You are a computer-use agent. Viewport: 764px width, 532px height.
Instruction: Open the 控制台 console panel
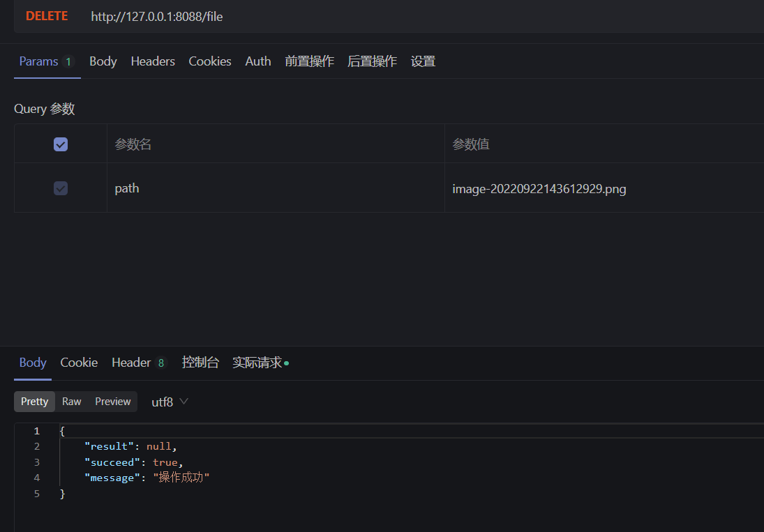200,362
